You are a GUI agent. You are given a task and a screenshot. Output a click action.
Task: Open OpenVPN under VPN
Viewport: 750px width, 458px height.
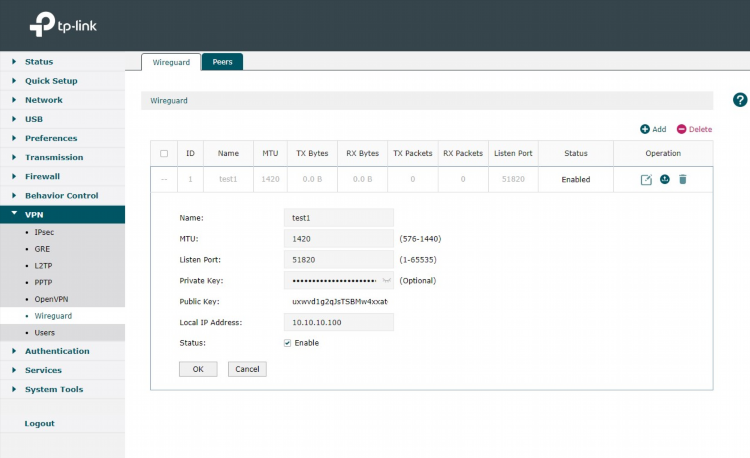pos(51,299)
